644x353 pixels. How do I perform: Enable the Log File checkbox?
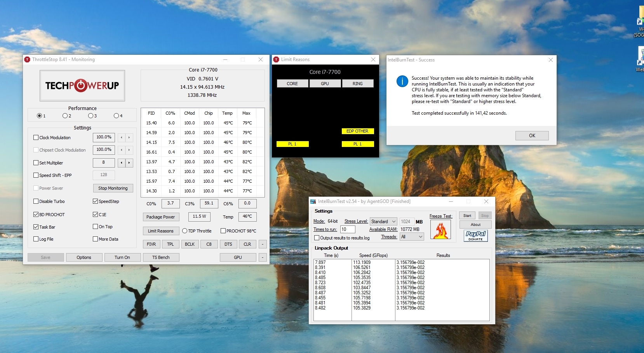pyautogui.click(x=36, y=239)
